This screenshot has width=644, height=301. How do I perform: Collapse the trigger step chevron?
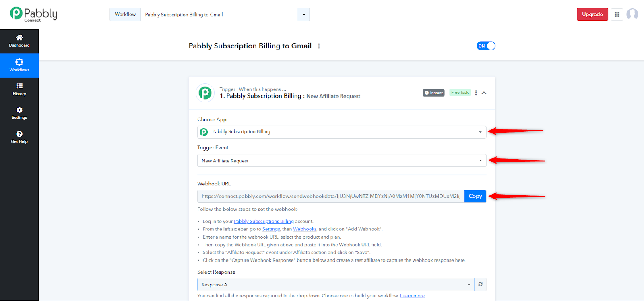click(x=484, y=93)
